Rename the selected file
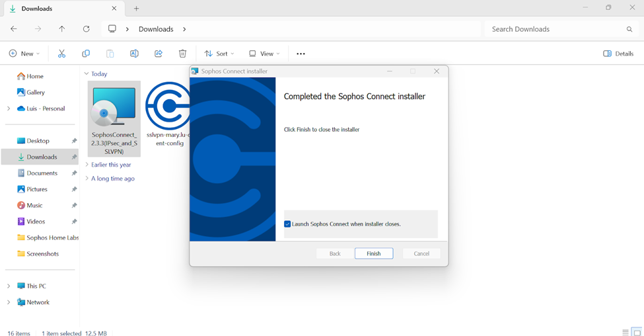 pos(134,54)
